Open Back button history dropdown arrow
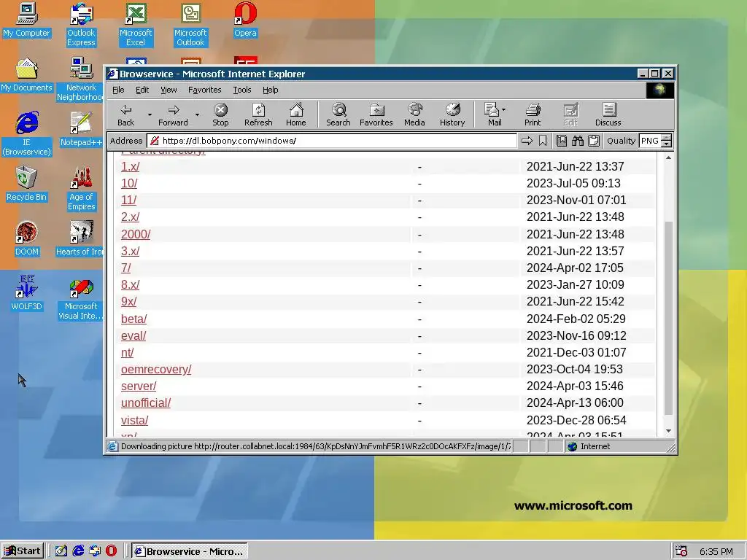 coord(150,114)
